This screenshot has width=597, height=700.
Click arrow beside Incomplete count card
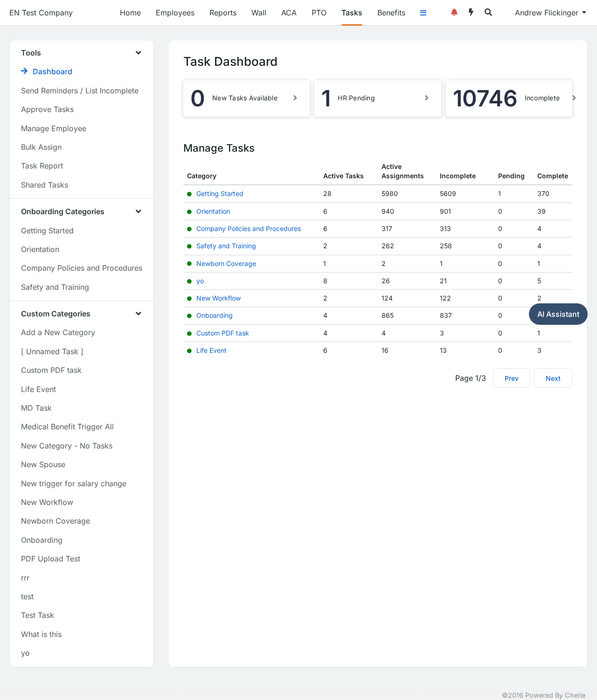point(574,98)
